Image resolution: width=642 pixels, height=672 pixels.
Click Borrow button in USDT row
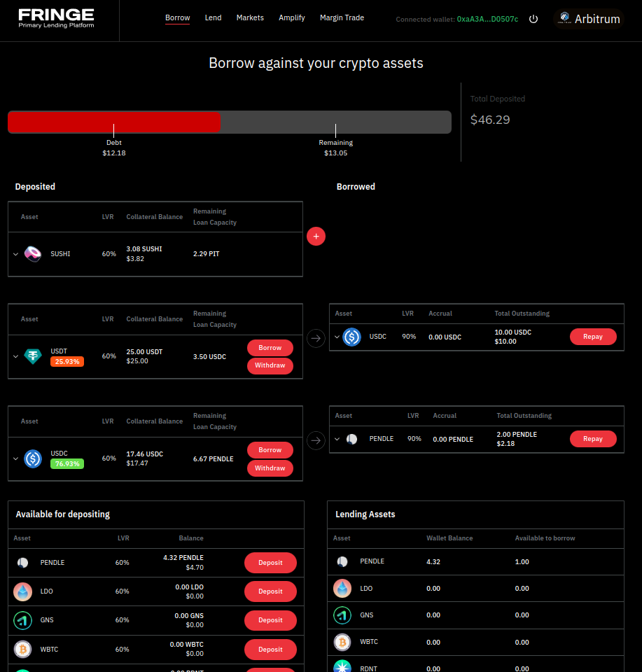[x=270, y=348]
